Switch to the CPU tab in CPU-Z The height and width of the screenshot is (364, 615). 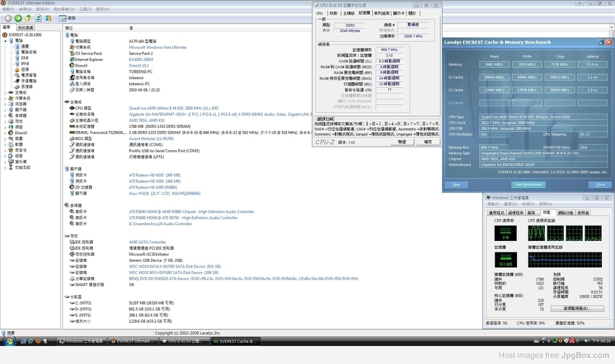[x=320, y=13]
